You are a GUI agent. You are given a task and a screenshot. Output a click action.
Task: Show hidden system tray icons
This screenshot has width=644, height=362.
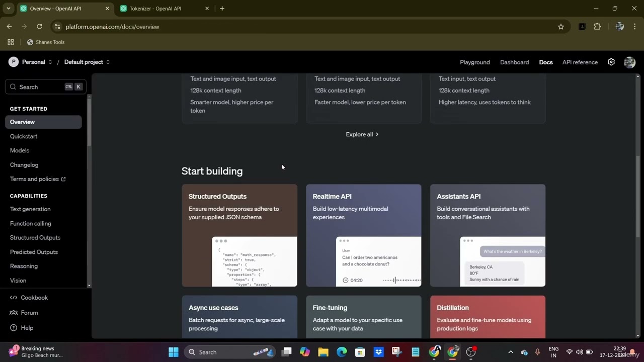[511, 352]
